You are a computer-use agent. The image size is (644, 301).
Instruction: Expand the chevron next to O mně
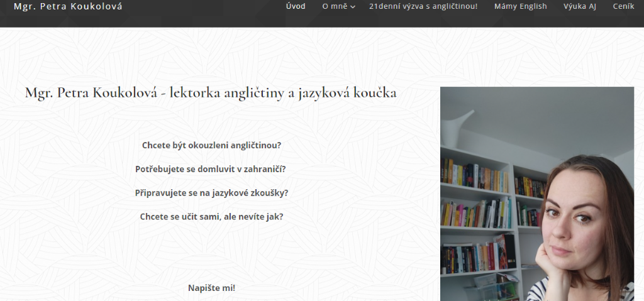click(x=353, y=7)
